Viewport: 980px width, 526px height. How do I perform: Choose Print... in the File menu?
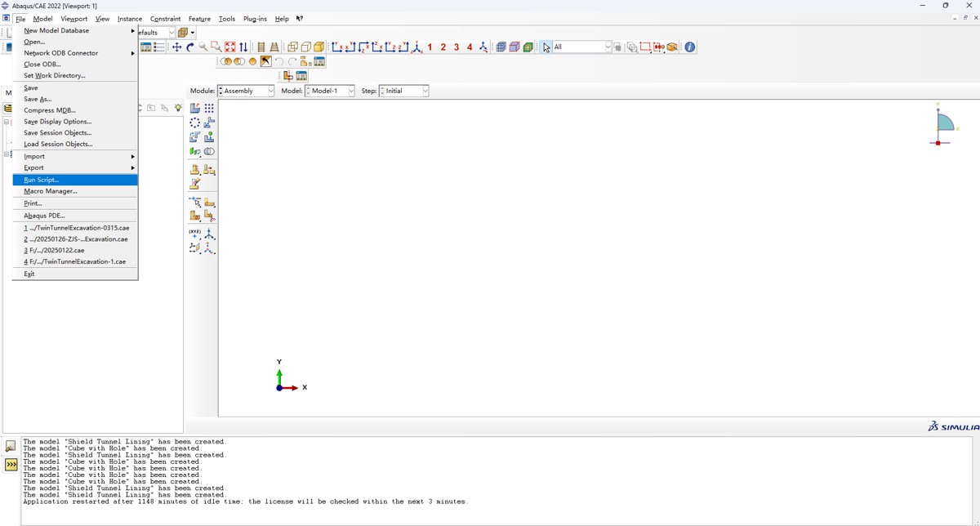tap(75, 203)
